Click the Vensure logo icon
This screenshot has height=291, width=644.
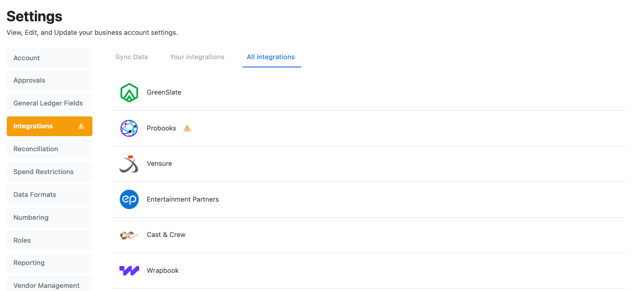[x=129, y=164]
